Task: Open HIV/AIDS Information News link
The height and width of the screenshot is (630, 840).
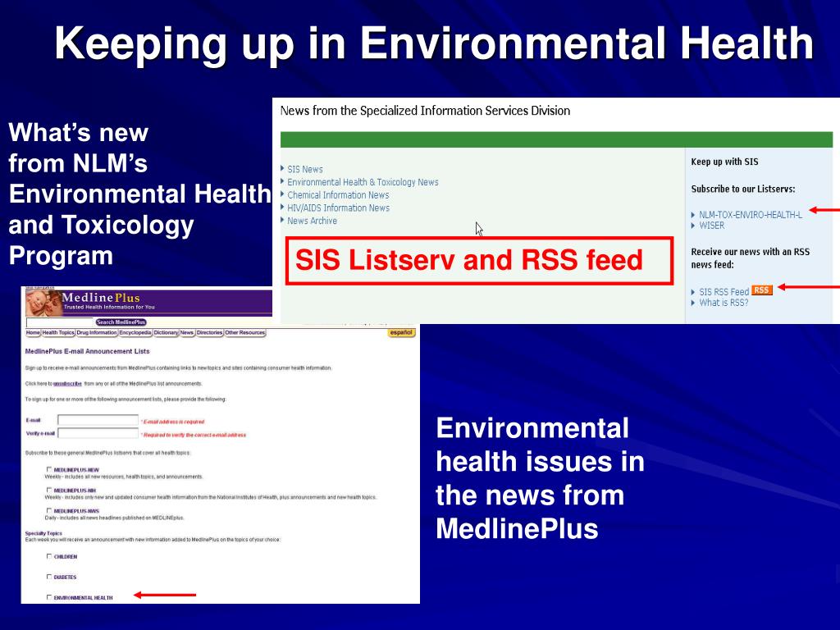Action: [x=338, y=208]
